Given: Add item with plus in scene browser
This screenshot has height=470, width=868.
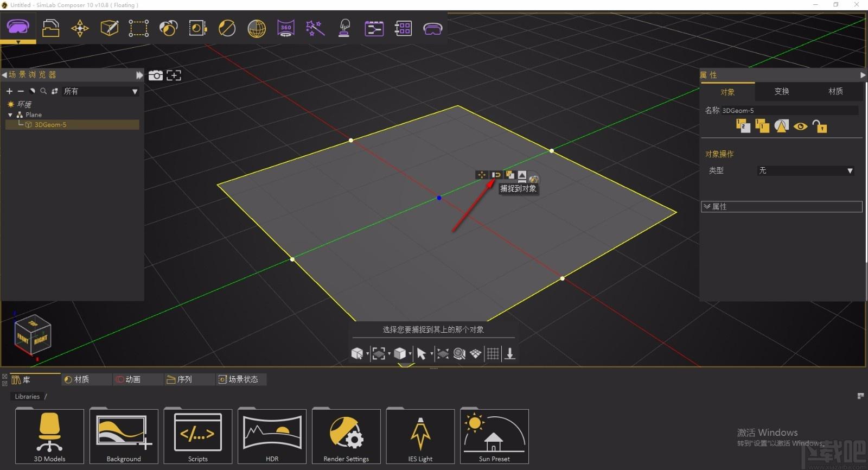Looking at the screenshot, I should tap(9, 91).
